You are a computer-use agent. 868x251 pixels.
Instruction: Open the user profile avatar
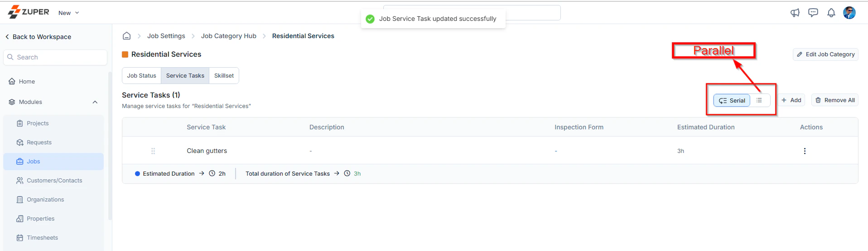[x=849, y=13]
